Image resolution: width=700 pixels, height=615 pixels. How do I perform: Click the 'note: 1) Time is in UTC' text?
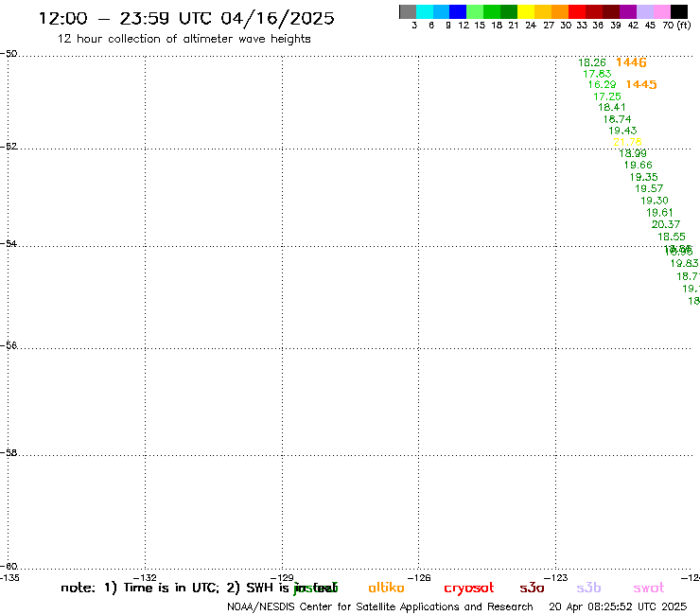point(140,588)
